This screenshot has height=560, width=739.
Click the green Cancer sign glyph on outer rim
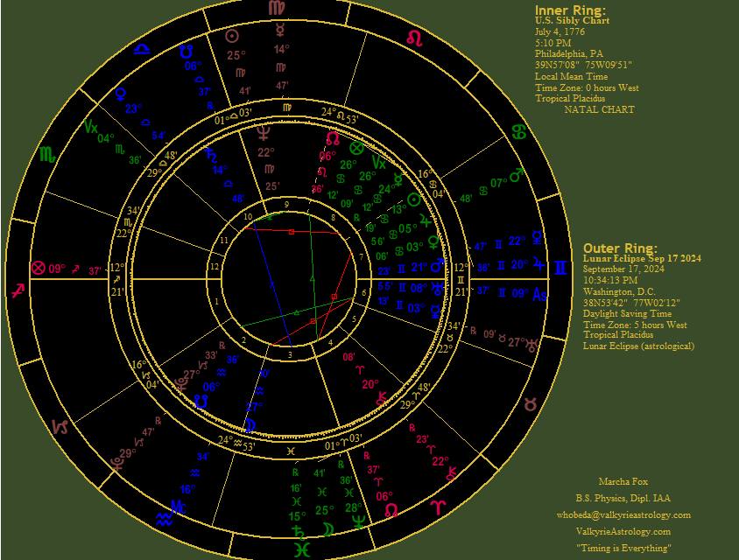521,132
